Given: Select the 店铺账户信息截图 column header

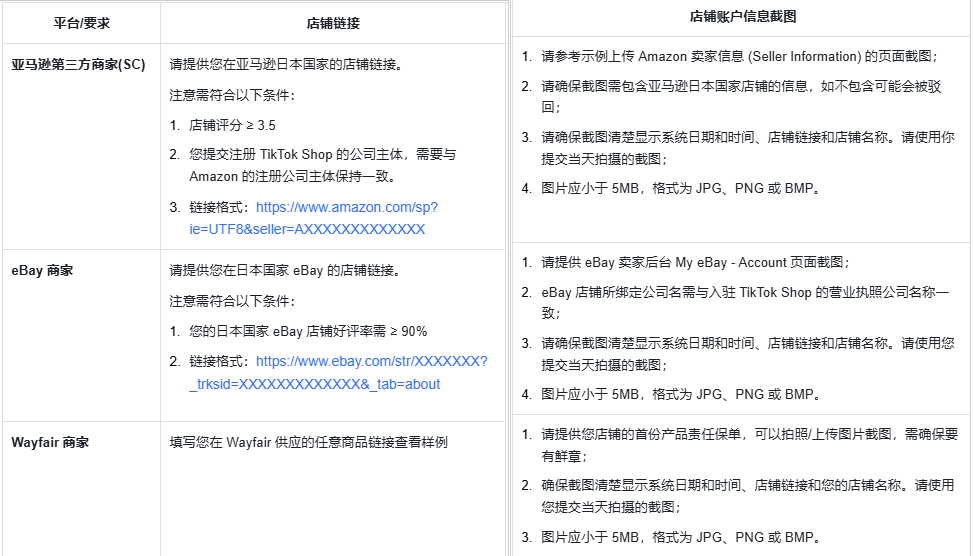Looking at the screenshot, I should tap(743, 17).
